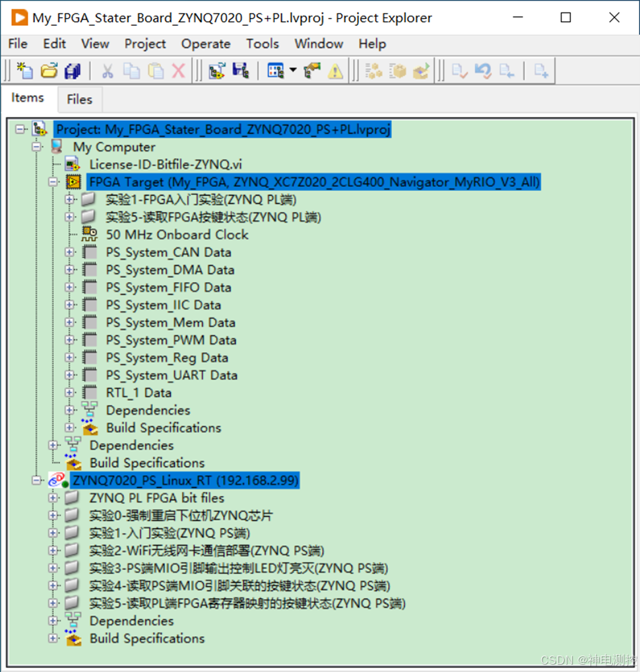
Task: Select 实验5-读取FPGA按键状态(ZYNQ PL端) folder
Action: point(213,217)
